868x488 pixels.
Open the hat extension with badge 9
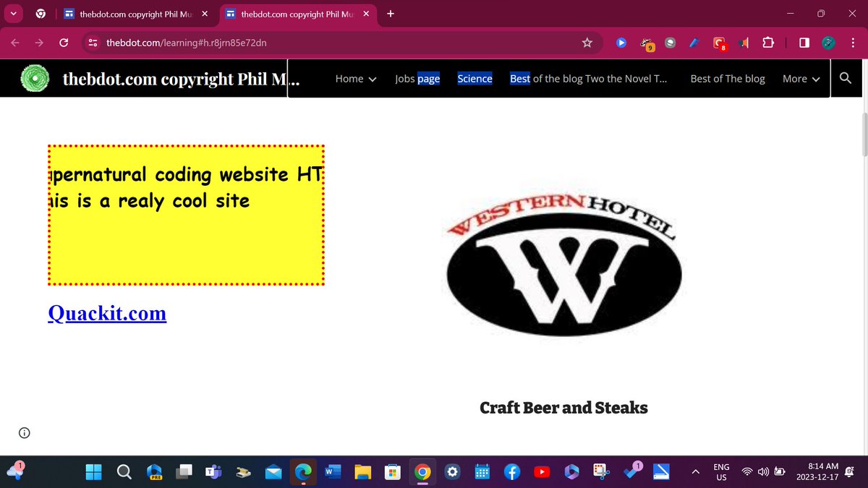click(647, 43)
